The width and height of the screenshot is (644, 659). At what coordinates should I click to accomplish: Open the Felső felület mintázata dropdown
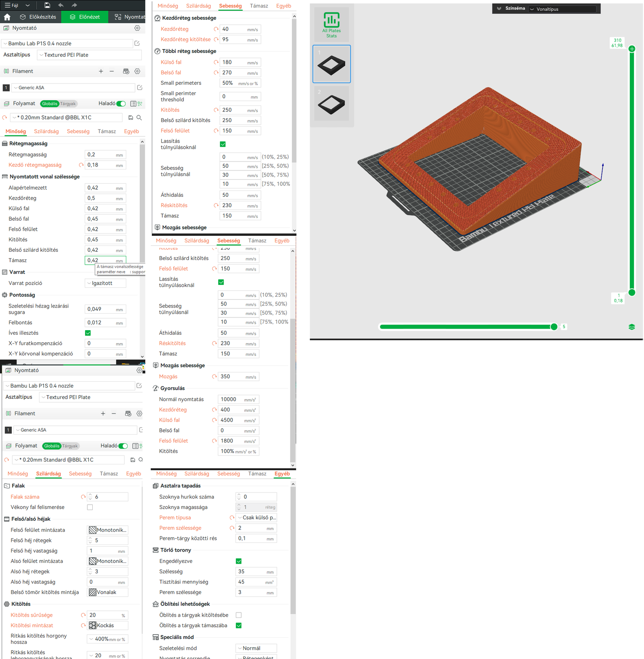coord(107,530)
